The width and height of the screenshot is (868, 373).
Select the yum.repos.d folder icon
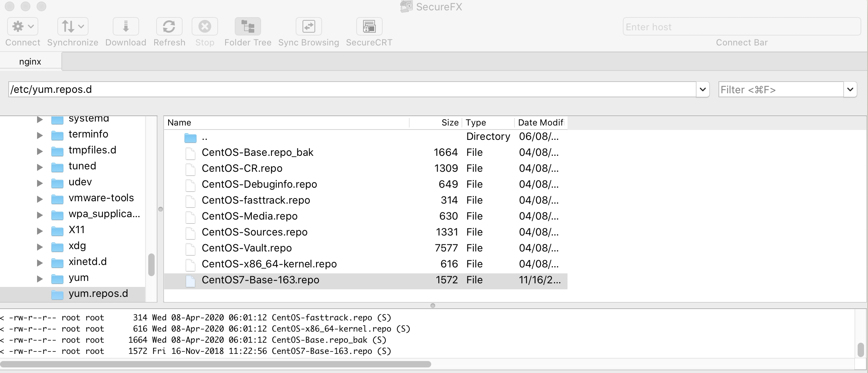(x=57, y=295)
